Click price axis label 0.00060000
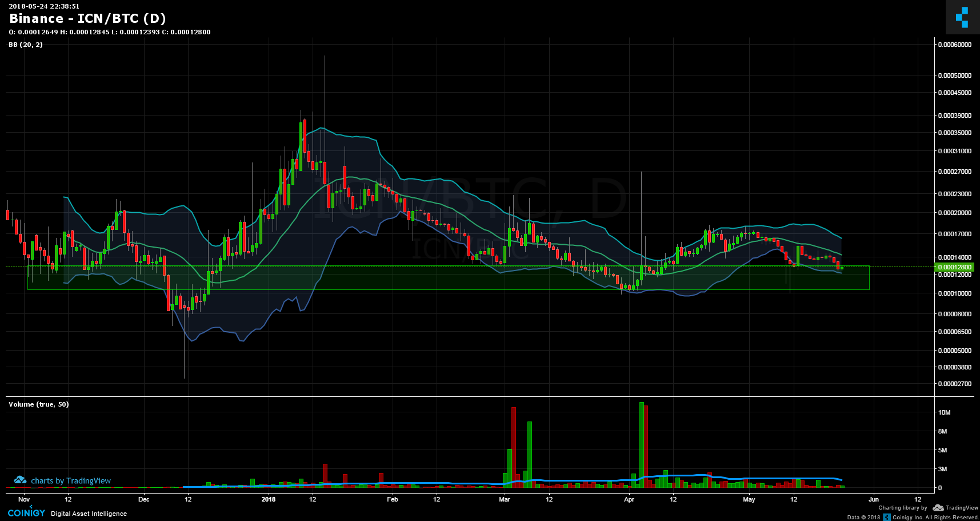This screenshot has width=980, height=521. click(954, 45)
